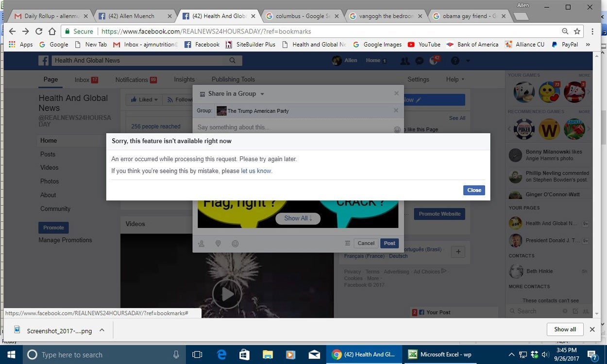Open Facebook notifications globe icon
607x364 pixels.
point(434,61)
